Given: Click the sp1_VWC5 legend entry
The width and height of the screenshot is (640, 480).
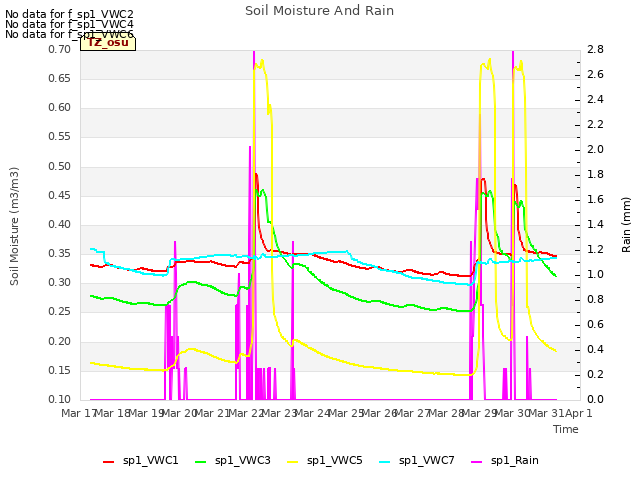Looking at the screenshot, I should (325, 461).
